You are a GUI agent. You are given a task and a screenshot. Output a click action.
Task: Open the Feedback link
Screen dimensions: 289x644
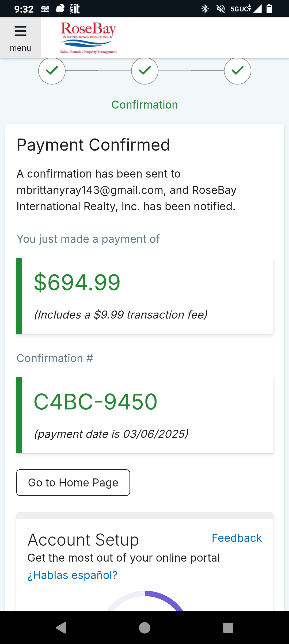coord(237,538)
